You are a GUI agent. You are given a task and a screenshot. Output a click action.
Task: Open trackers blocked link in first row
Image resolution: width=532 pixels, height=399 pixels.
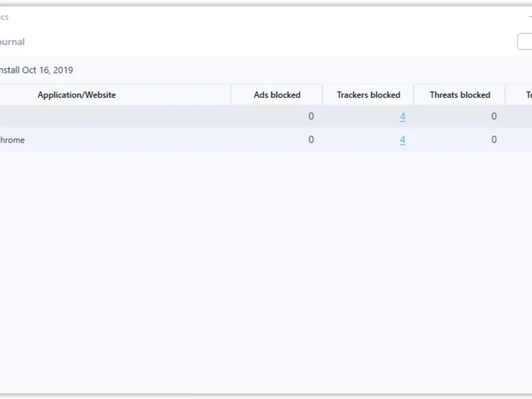pos(402,116)
